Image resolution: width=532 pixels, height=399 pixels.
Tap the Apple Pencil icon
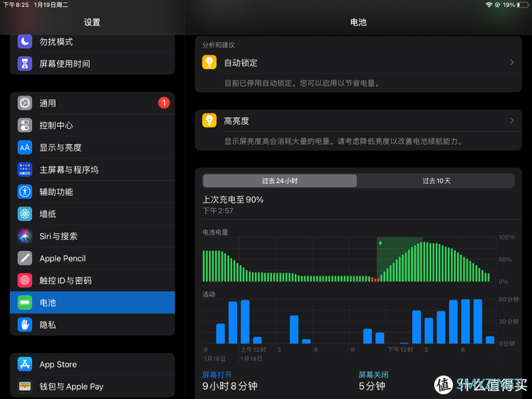pos(25,258)
